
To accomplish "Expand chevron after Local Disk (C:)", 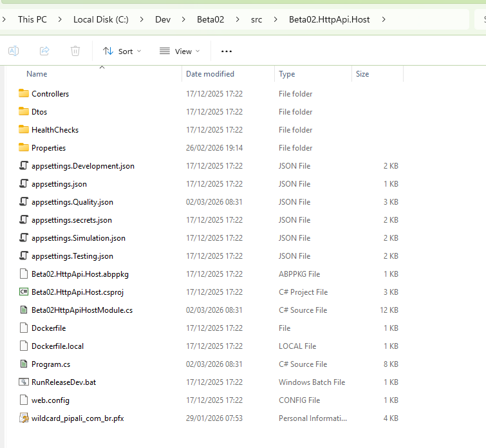I will [x=142, y=19].
